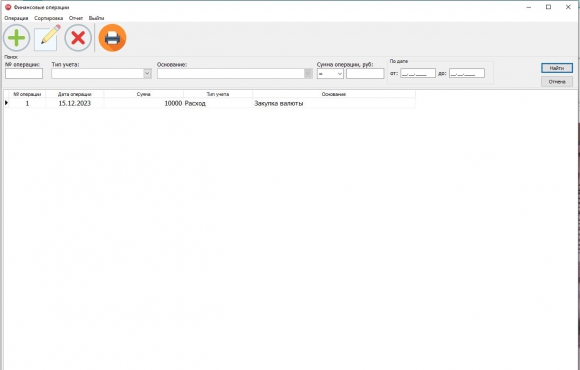Click the green plus add operation icon
The width and height of the screenshot is (580, 370).
tap(17, 38)
